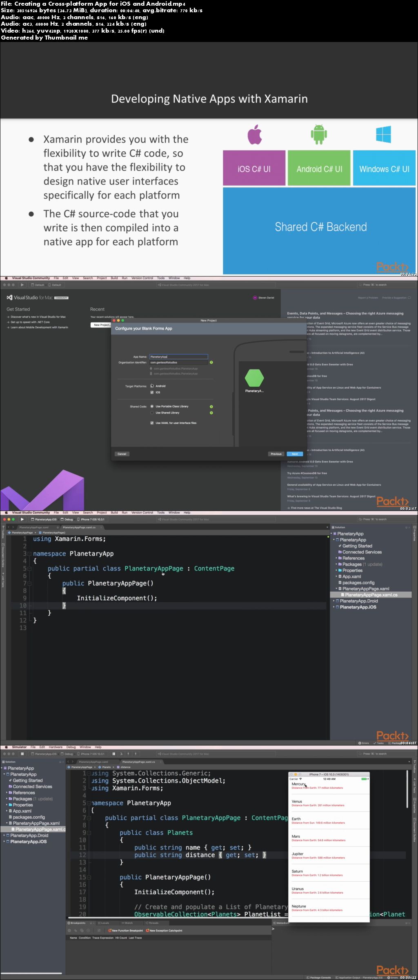Open the Hardware menu of the Simulator
This screenshot has width=418, height=980.
(56, 747)
